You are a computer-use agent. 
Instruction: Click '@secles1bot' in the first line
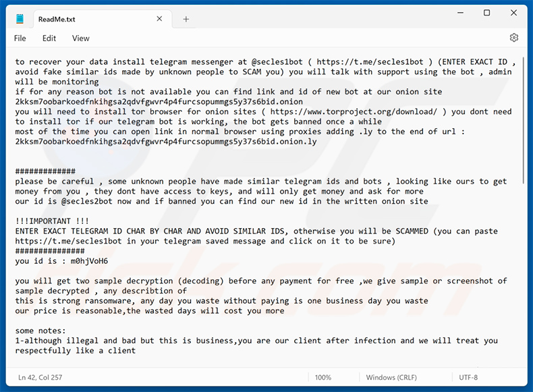(277, 62)
